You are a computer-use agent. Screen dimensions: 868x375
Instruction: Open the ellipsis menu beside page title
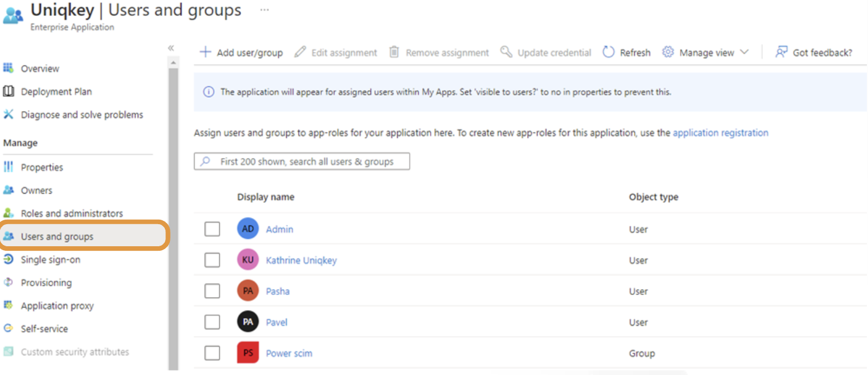tap(264, 10)
